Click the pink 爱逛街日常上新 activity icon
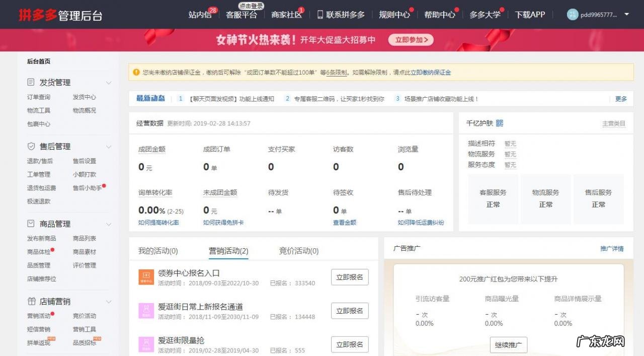The height and width of the screenshot is (356, 644). 146,311
